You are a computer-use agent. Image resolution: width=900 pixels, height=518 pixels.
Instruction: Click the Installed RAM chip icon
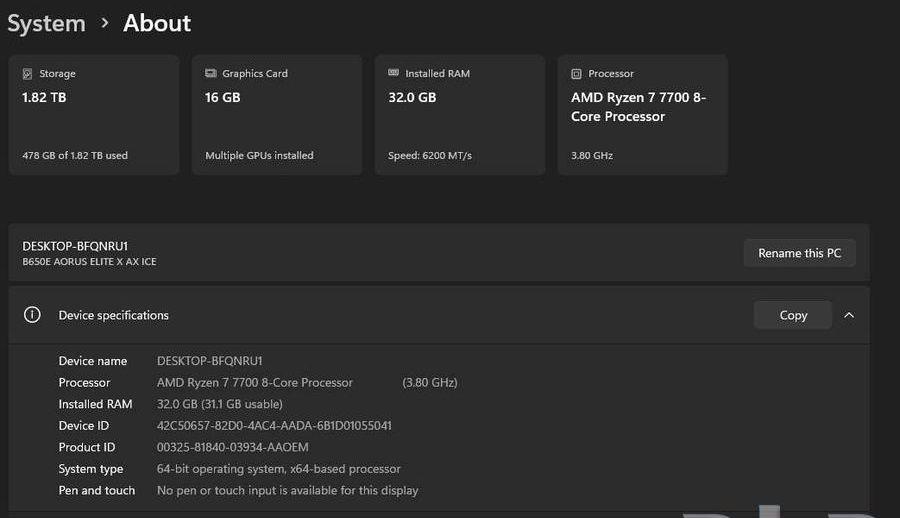[x=393, y=72]
